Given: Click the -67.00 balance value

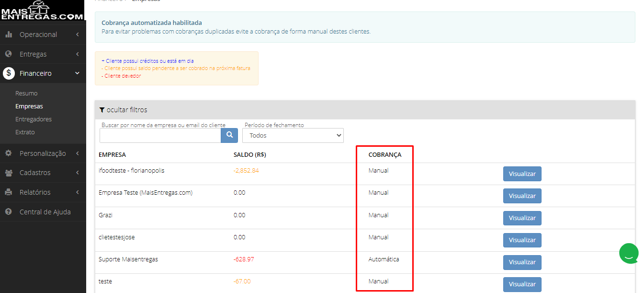Looking at the screenshot, I should tap(242, 281).
